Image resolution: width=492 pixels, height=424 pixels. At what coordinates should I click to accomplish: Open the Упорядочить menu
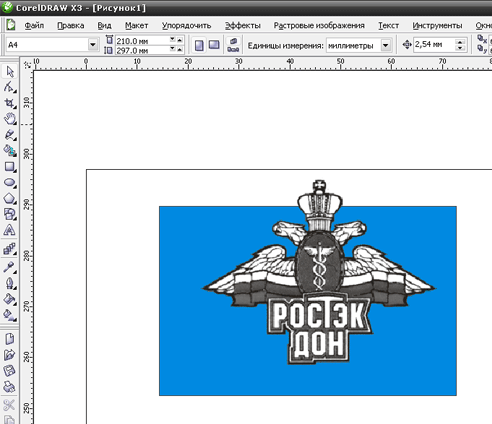186,25
